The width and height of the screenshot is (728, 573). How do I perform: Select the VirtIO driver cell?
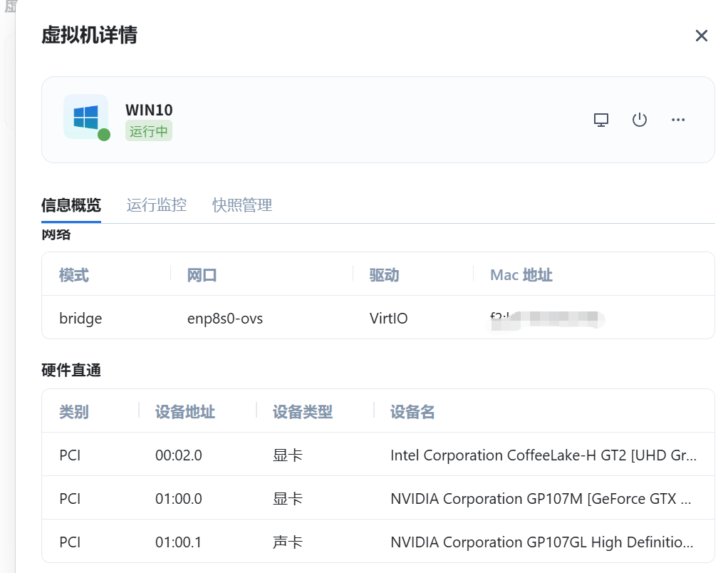pos(388,319)
